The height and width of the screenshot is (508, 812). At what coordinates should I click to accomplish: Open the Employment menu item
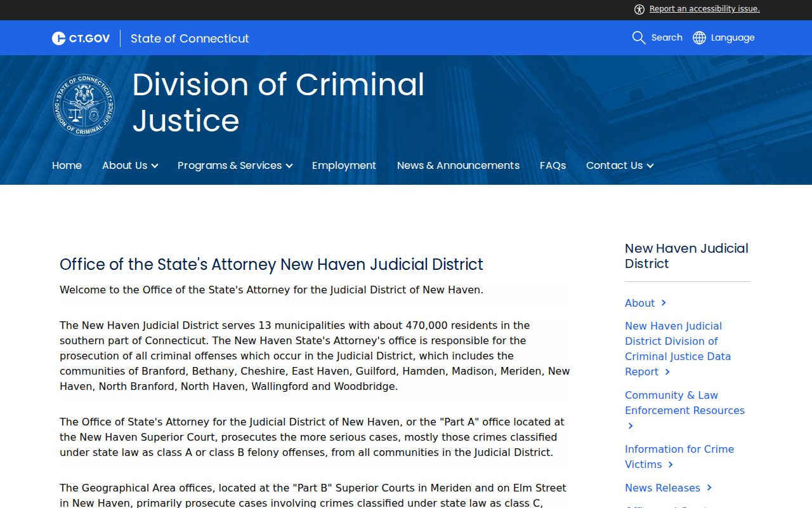pos(344,165)
